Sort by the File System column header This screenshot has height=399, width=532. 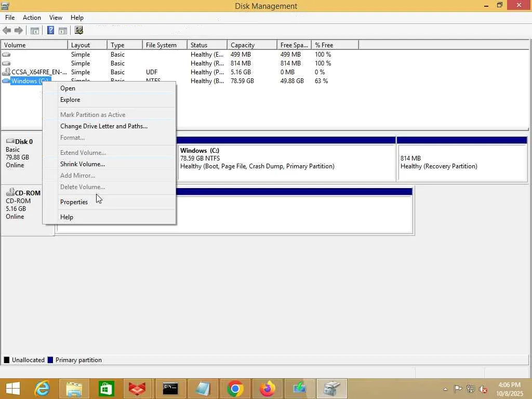click(165, 45)
